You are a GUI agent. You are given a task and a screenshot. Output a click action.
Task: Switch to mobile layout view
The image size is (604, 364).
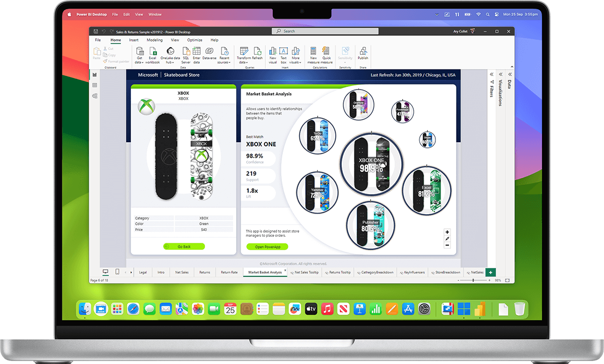click(116, 271)
